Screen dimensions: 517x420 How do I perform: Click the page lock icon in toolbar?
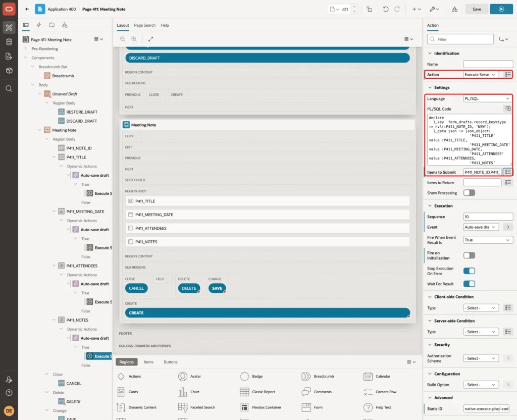pos(369,9)
